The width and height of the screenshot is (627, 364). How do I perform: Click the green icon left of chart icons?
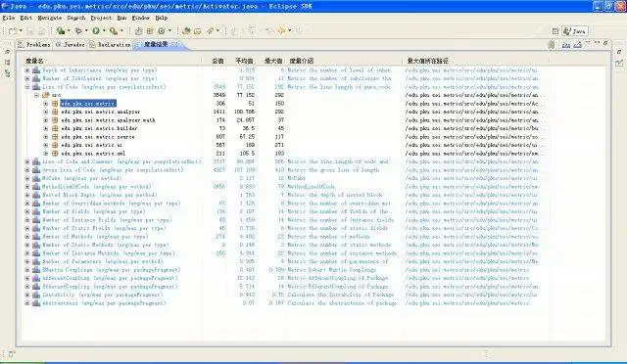(x=552, y=45)
